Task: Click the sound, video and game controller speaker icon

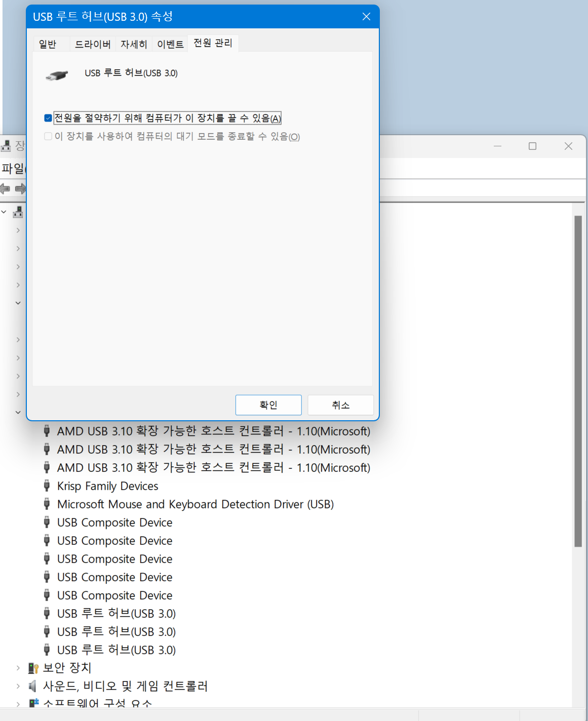Action: pyautogui.click(x=33, y=687)
